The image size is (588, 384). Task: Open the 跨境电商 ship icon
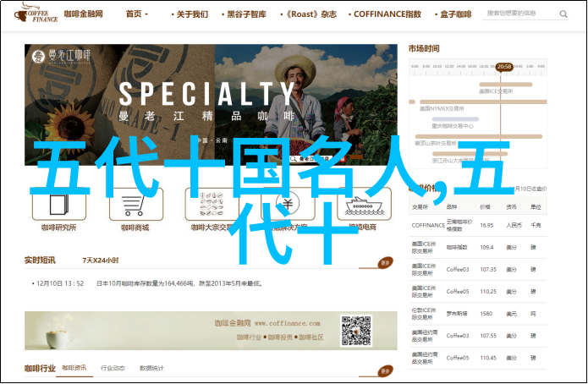(x=364, y=205)
